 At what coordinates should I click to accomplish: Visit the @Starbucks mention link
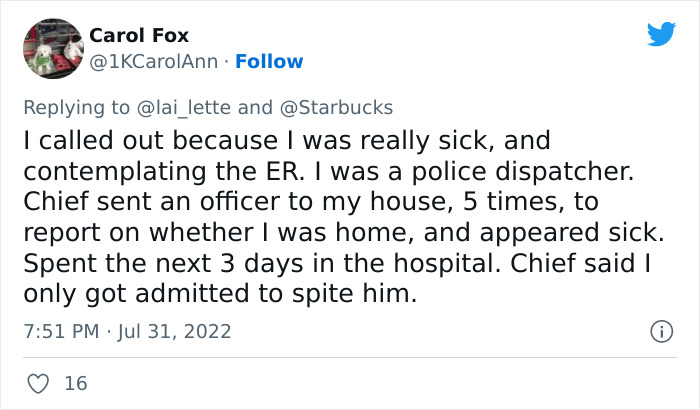coord(345,107)
